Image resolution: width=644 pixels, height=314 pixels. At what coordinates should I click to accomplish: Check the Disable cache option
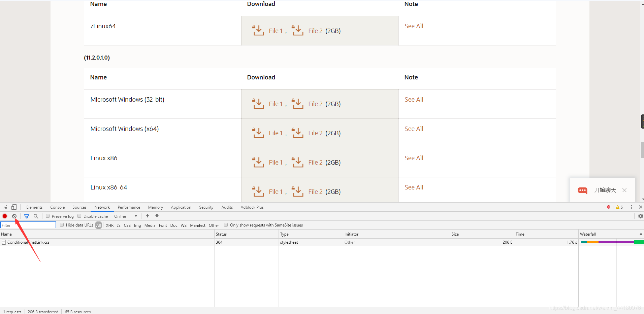(79, 216)
